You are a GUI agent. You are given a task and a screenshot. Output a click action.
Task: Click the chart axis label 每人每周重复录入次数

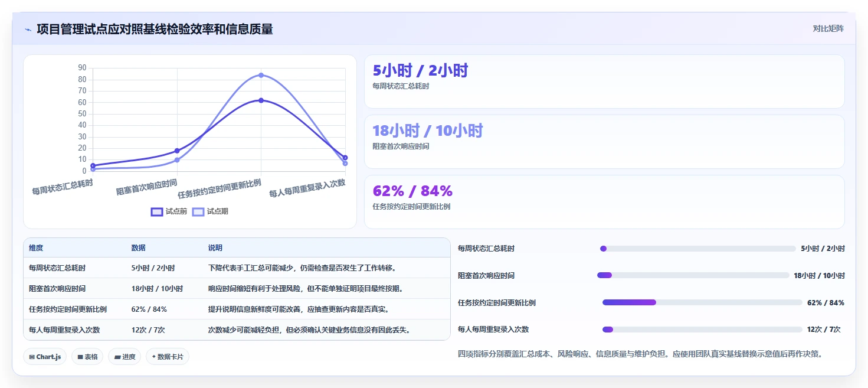point(307,188)
